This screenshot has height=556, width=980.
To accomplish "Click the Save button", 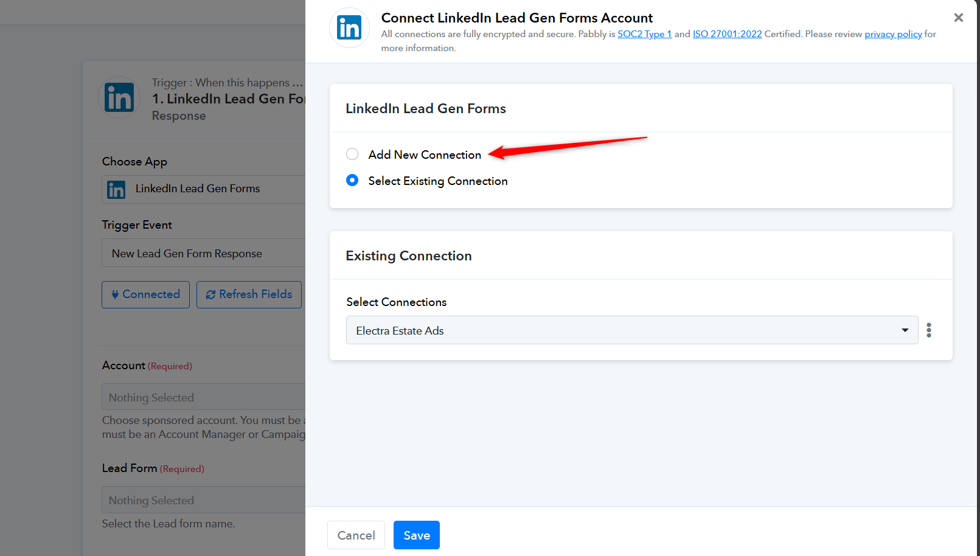I will click(x=417, y=535).
